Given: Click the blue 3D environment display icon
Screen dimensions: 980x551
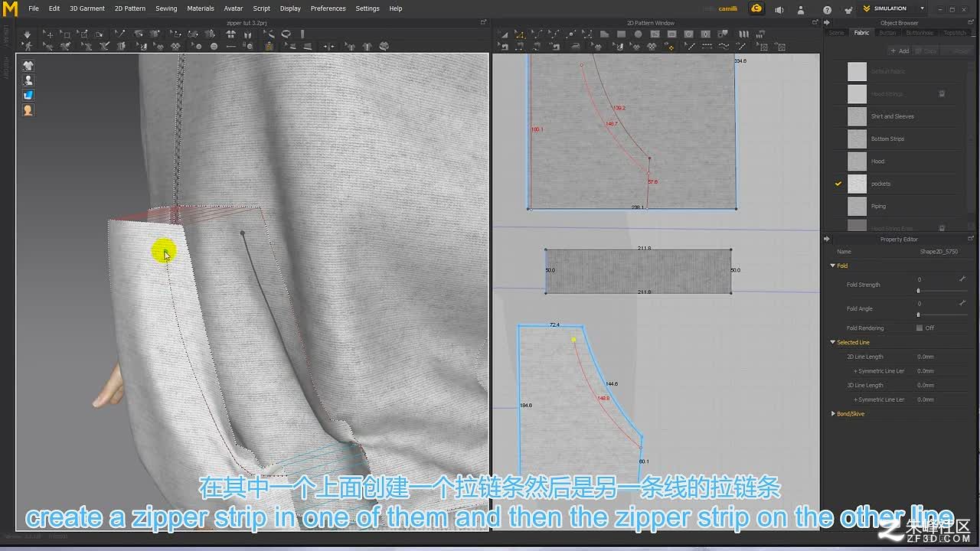Looking at the screenshot, I should (28, 95).
